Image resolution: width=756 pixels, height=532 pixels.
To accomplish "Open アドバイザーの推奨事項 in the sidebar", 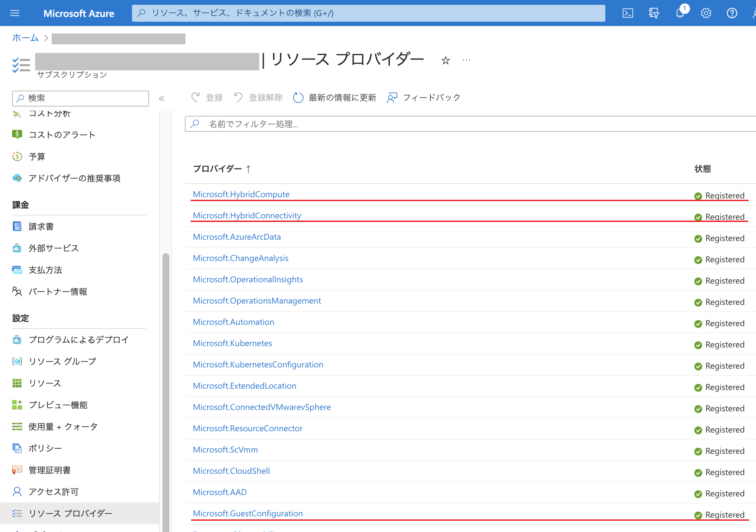I will 74,178.
